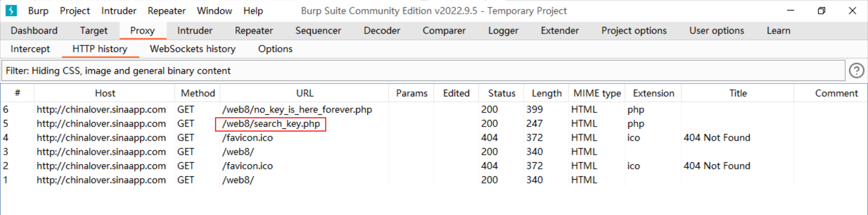Open the Extender tab
Screen dimensions: 868x215
click(560, 31)
